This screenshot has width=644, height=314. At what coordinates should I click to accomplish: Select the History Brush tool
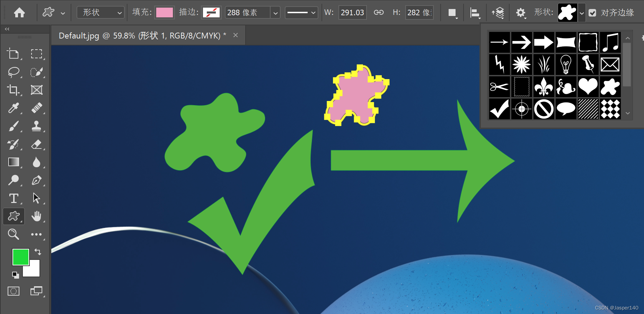pos(14,144)
